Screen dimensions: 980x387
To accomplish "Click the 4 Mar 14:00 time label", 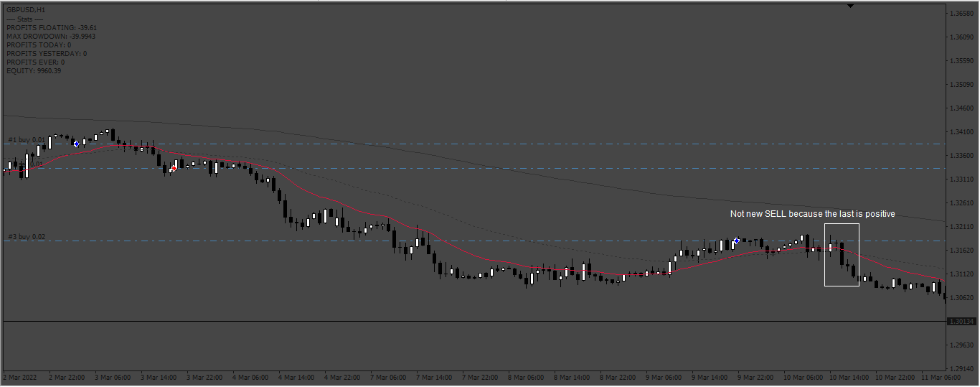I will (x=296, y=378).
